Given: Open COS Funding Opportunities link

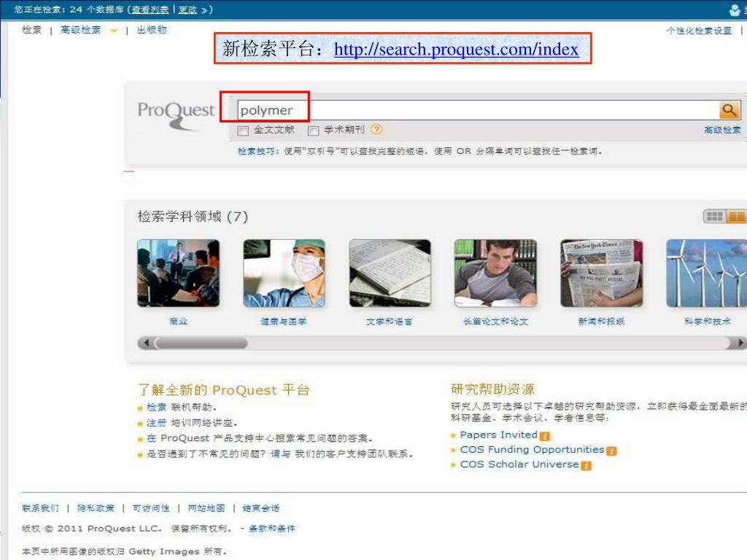Looking at the screenshot, I should click(532, 449).
